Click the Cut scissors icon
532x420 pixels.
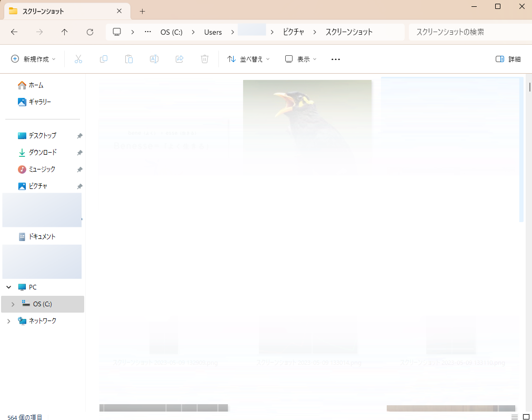point(78,59)
